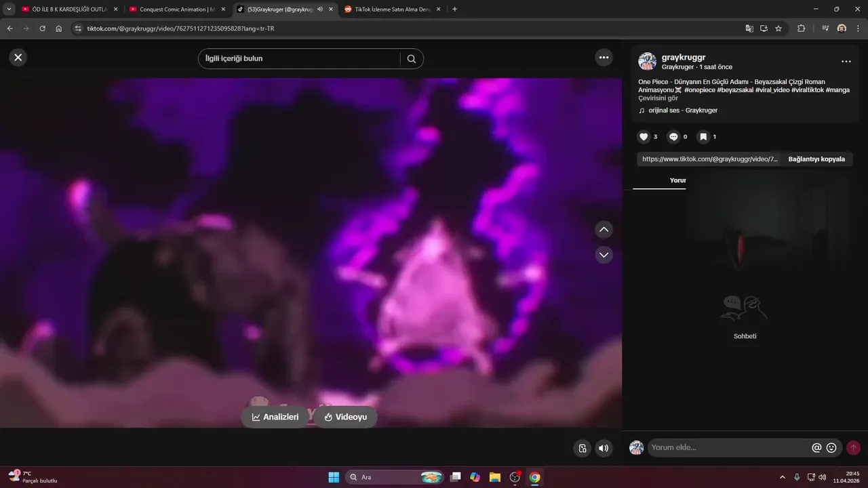Click the 'Yorum ekle...' comment field
868x488 pixels.
(729, 448)
